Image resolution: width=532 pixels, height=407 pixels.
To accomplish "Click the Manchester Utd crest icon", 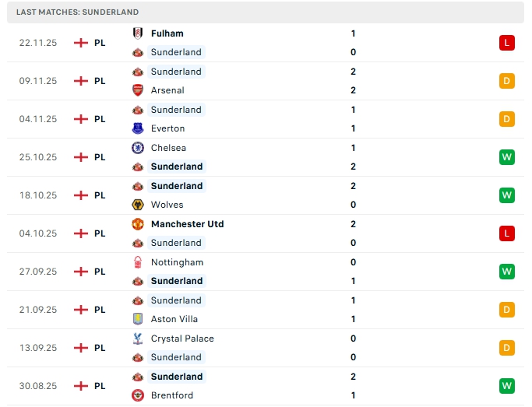I will point(138,224).
